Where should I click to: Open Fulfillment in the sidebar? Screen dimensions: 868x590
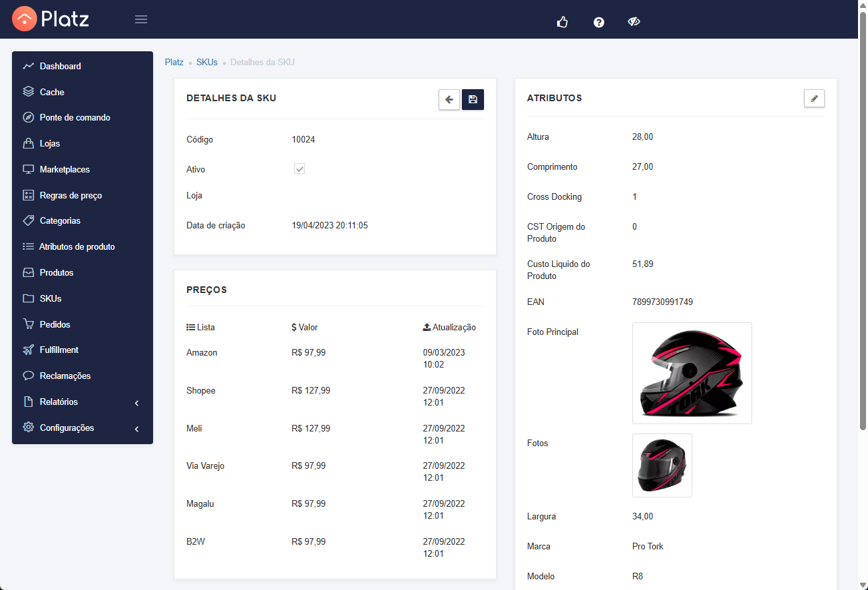(x=83, y=350)
